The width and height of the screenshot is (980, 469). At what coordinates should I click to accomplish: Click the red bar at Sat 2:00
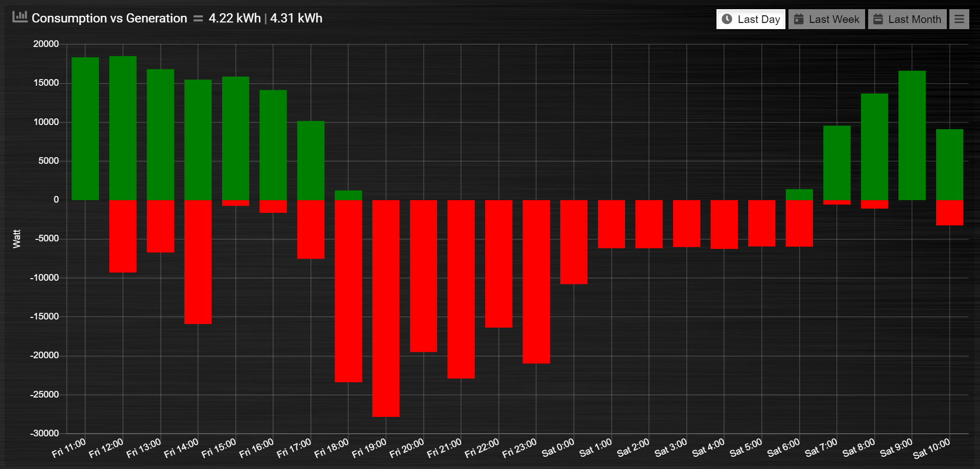point(649,224)
